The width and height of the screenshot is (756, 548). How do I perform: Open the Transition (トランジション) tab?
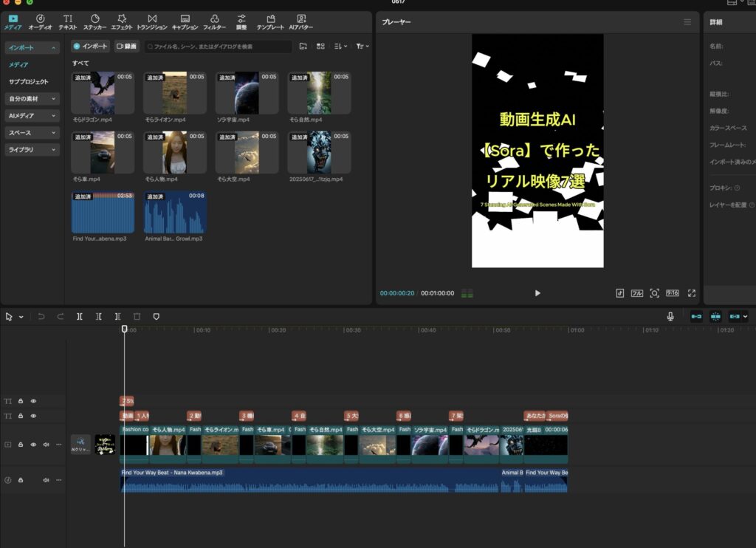tap(152, 22)
